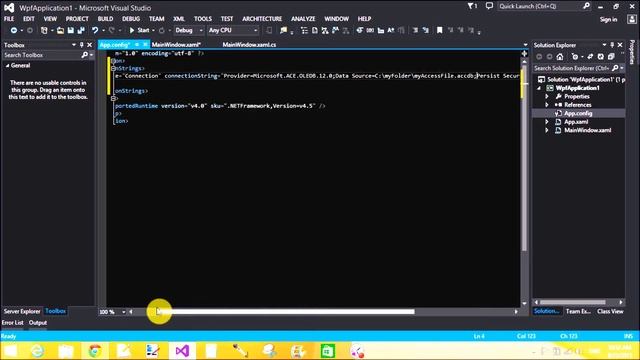Open Internet Explorer from the taskbar

[x=37, y=351]
